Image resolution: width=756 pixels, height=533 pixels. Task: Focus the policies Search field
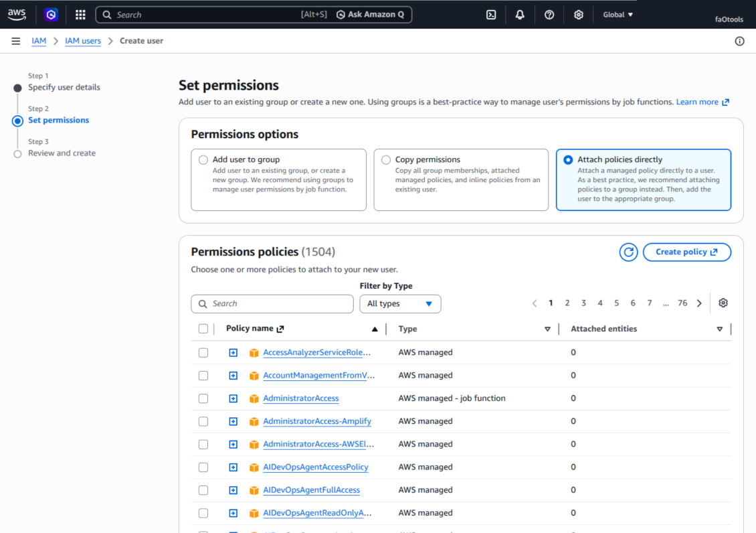(272, 304)
